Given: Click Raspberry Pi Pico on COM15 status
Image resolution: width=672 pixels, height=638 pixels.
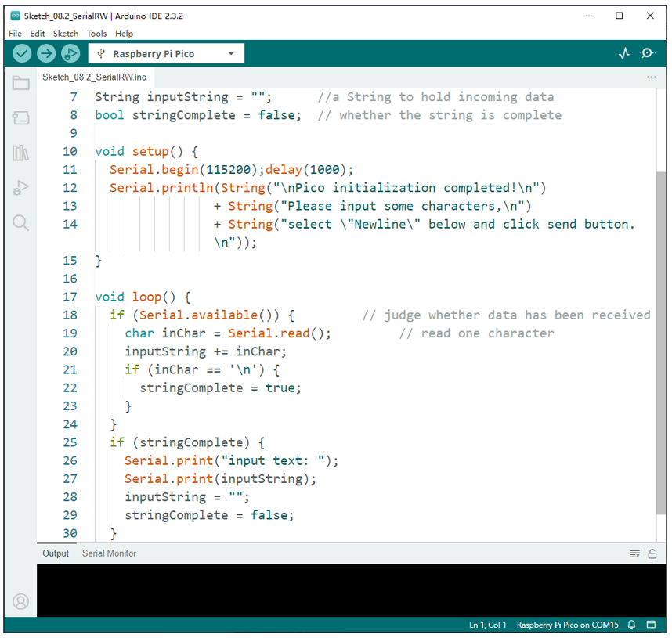Looking at the screenshot, I should 567,625.
